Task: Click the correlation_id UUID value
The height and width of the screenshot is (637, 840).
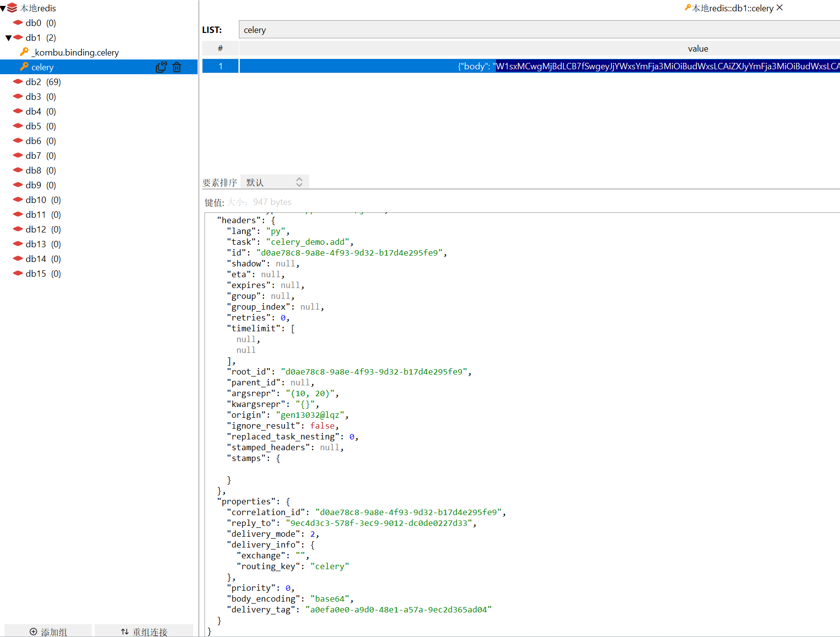Action: click(x=408, y=512)
